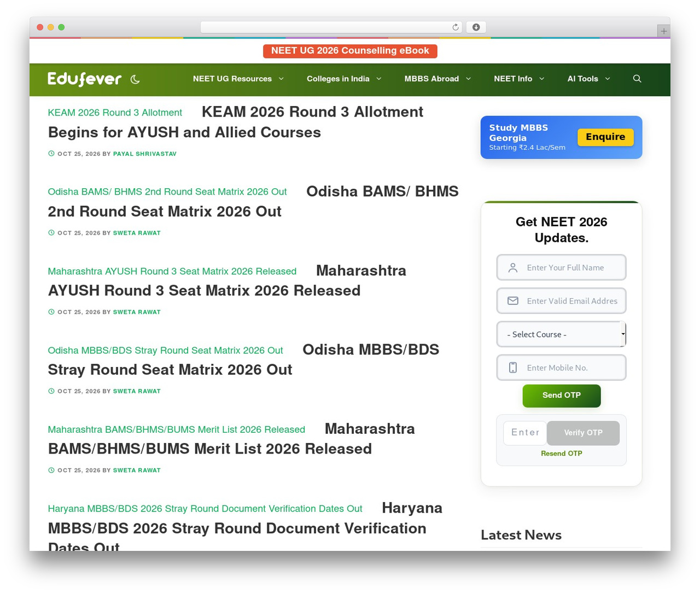Click Sweta Rawat under Maharashtra BAMS/BHMS/BUMS article
Viewport: 700px width, 593px height.
pyautogui.click(x=137, y=470)
